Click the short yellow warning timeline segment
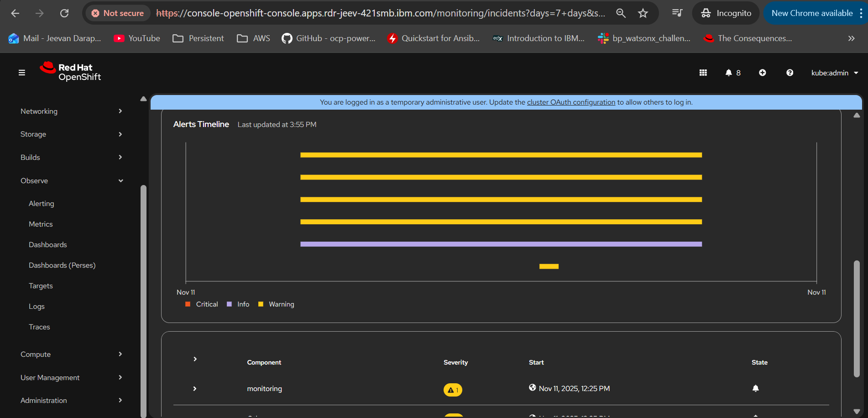 point(549,266)
